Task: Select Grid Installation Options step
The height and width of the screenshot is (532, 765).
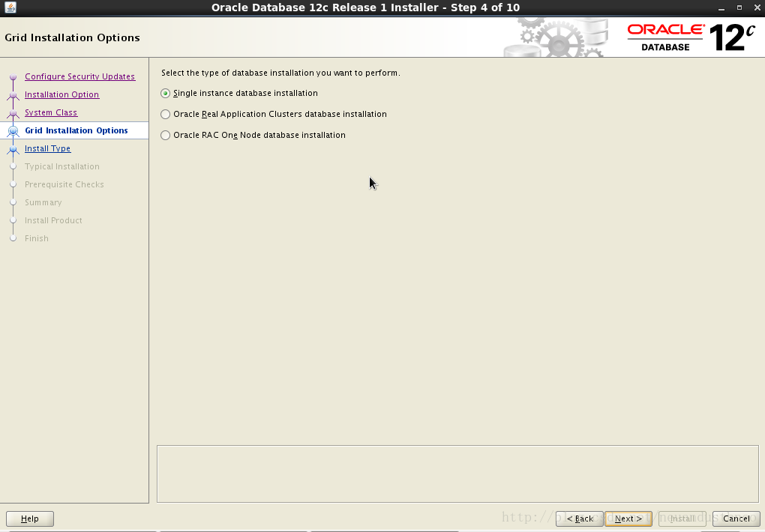Action: tap(76, 130)
